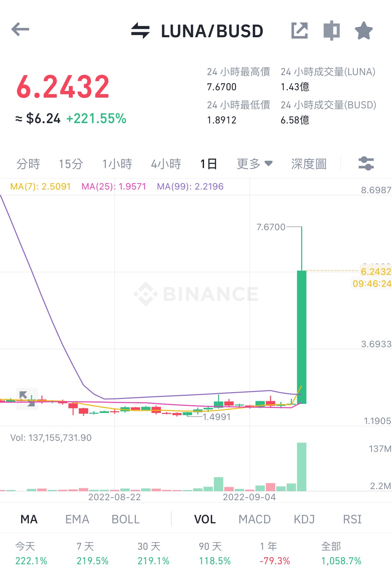Tap the tallest green volume bar
This screenshot has height=576, width=392.
(x=302, y=467)
